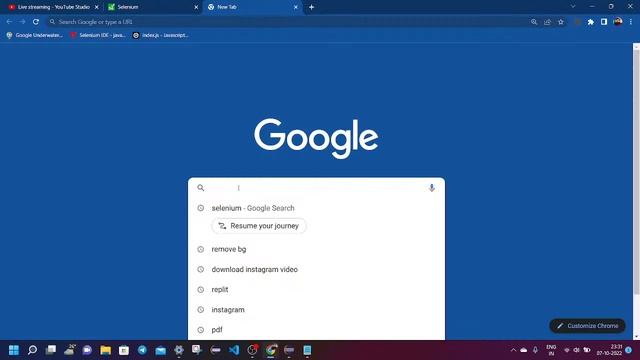This screenshot has height=360, width=640.
Task: Close the Selenium tab
Action: click(196, 7)
